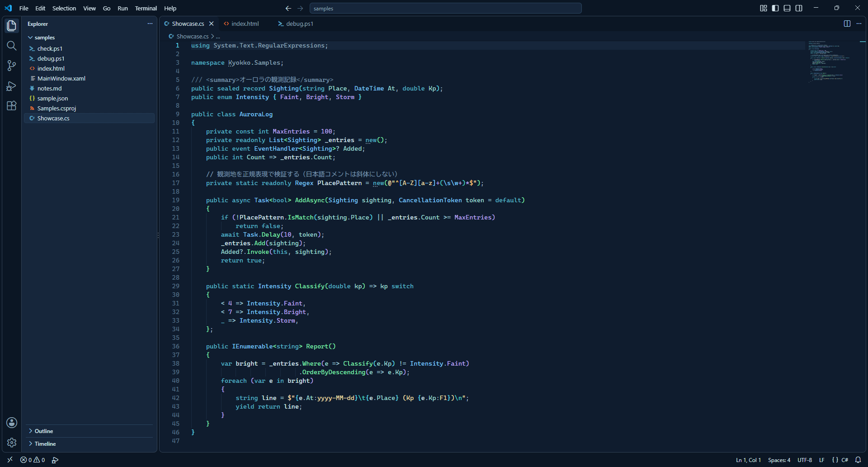This screenshot has height=467, width=868.
Task: Open the Manage gear icon
Action: [12, 443]
